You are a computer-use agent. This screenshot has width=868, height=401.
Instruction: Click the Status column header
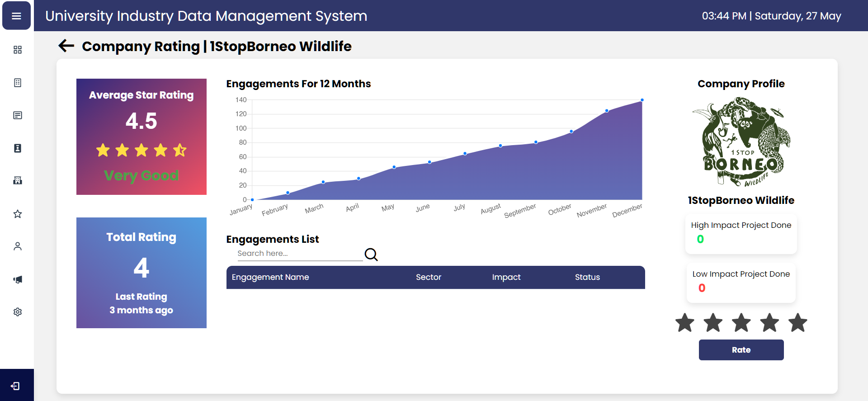click(587, 277)
